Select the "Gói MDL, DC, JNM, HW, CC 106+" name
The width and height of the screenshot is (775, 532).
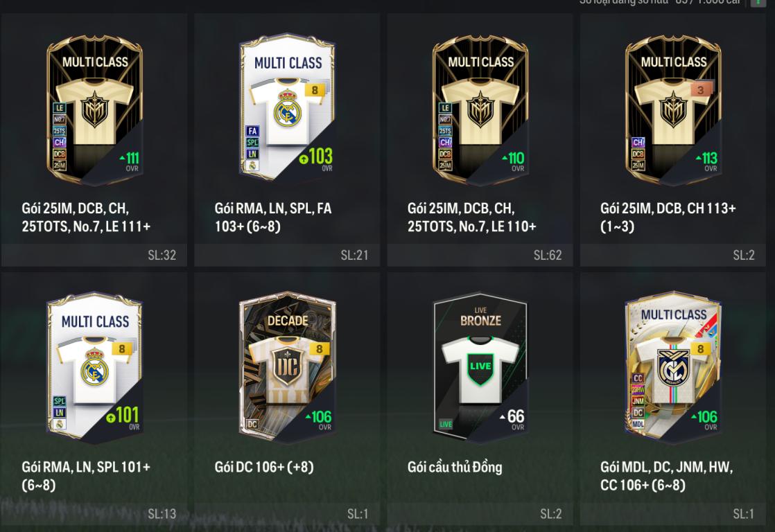(x=666, y=476)
